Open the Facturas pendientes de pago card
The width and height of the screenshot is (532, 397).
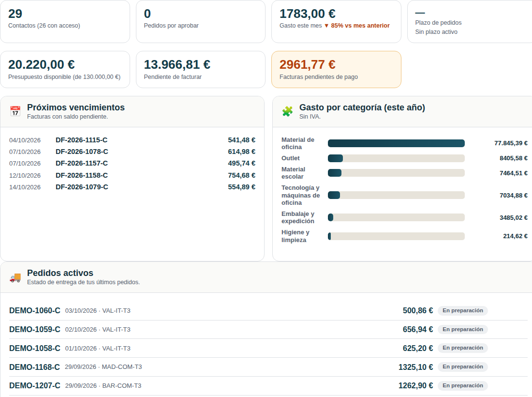point(336,70)
